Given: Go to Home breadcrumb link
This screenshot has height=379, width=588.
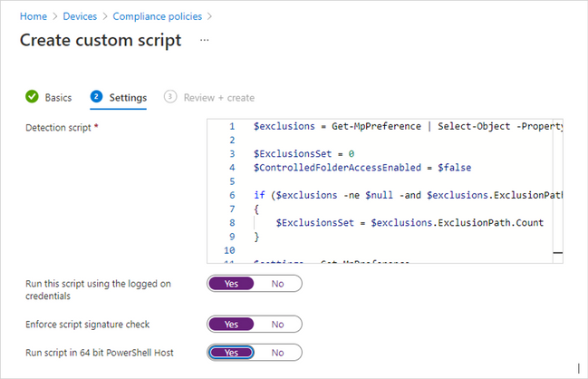Looking at the screenshot, I should pos(34,15).
